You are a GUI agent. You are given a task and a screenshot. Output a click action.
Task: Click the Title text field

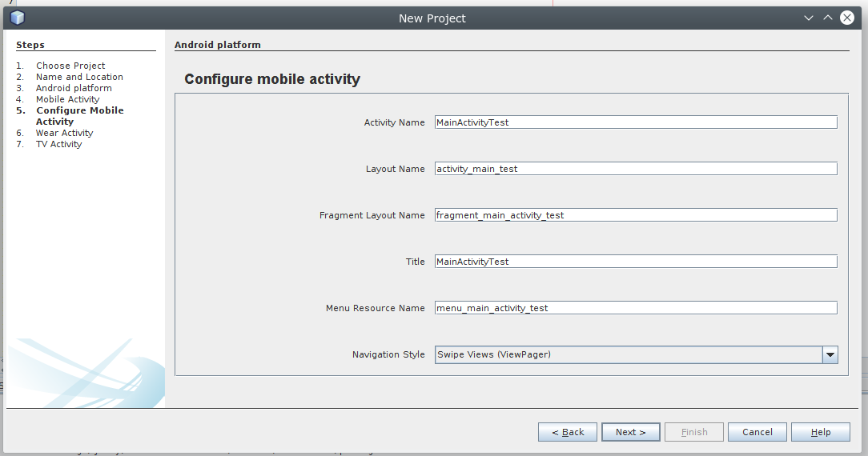click(636, 262)
